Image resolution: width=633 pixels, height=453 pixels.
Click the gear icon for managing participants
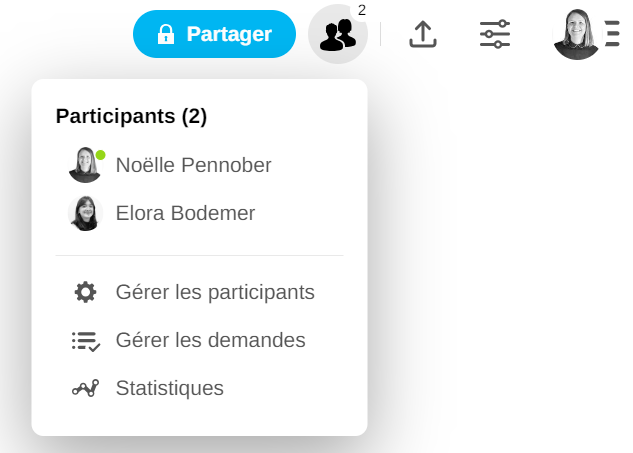point(86,292)
